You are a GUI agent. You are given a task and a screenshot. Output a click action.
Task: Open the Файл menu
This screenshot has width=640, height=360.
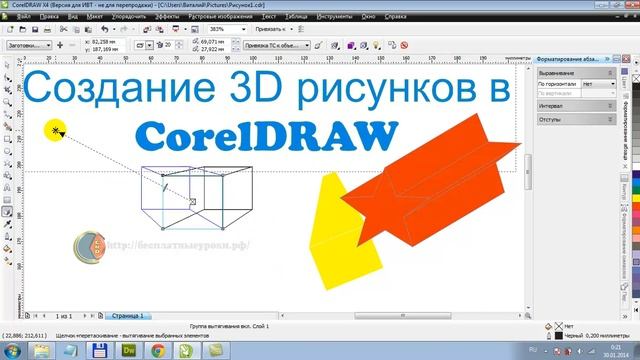coord(24,17)
